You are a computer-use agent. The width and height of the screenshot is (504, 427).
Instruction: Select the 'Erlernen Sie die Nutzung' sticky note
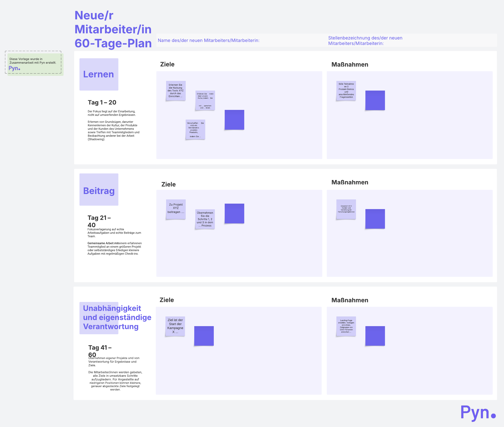point(176,91)
